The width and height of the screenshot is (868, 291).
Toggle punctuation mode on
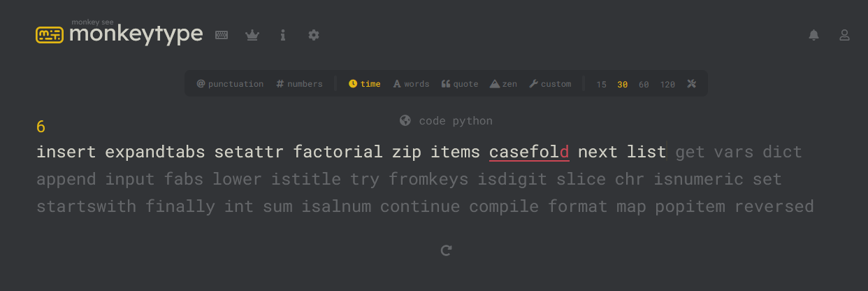pyautogui.click(x=230, y=84)
